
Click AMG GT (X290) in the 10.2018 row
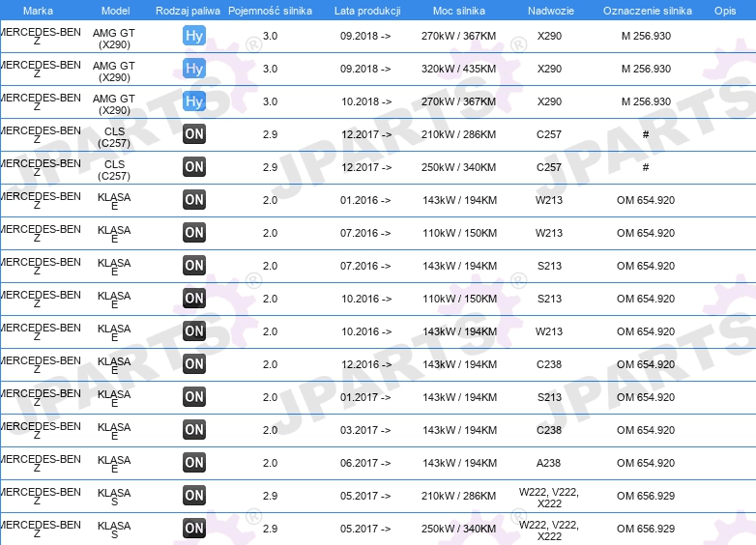coord(114,104)
